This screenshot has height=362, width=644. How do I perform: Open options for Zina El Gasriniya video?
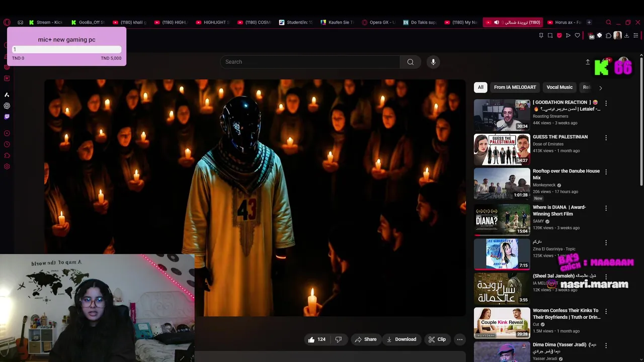click(606, 242)
